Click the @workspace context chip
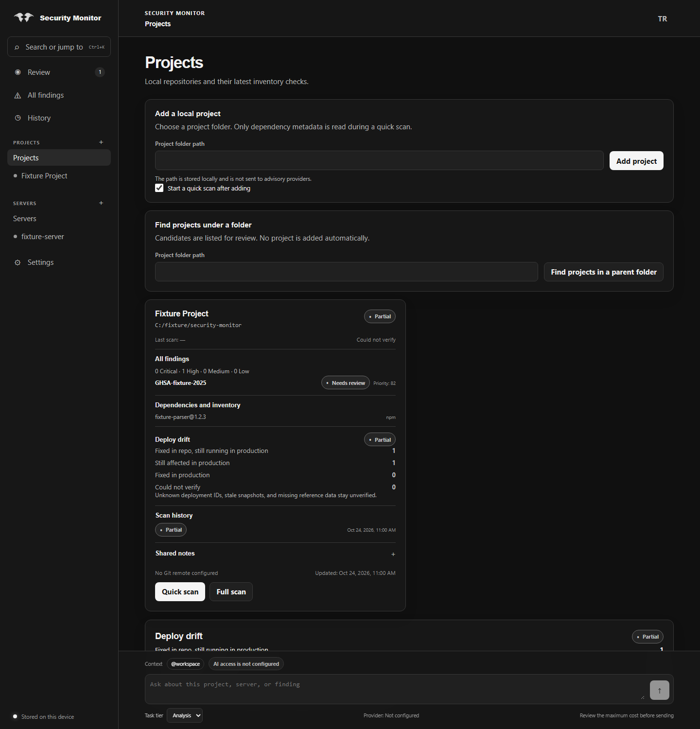Viewport: 700px width, 729px height. (185, 664)
